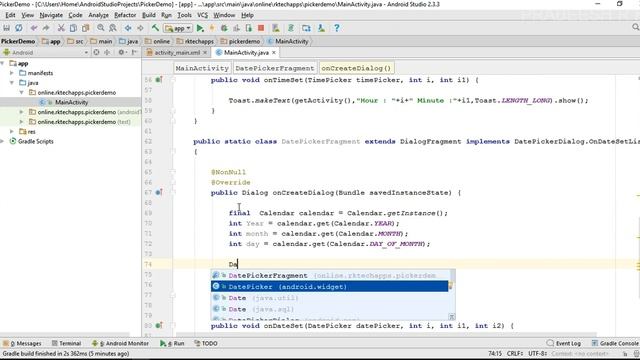Viewport: 640px width, 360px height.
Task: Open the Navigate menu
Action: tap(51, 15)
